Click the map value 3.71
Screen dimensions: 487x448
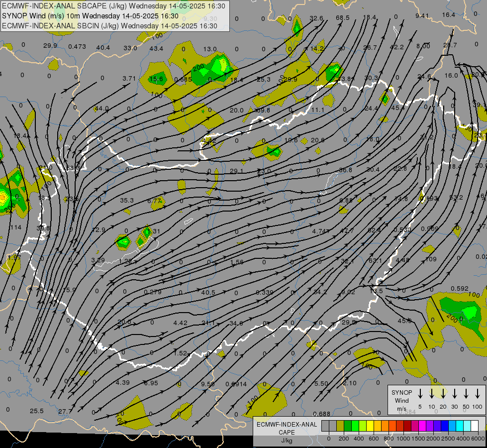tap(129, 78)
